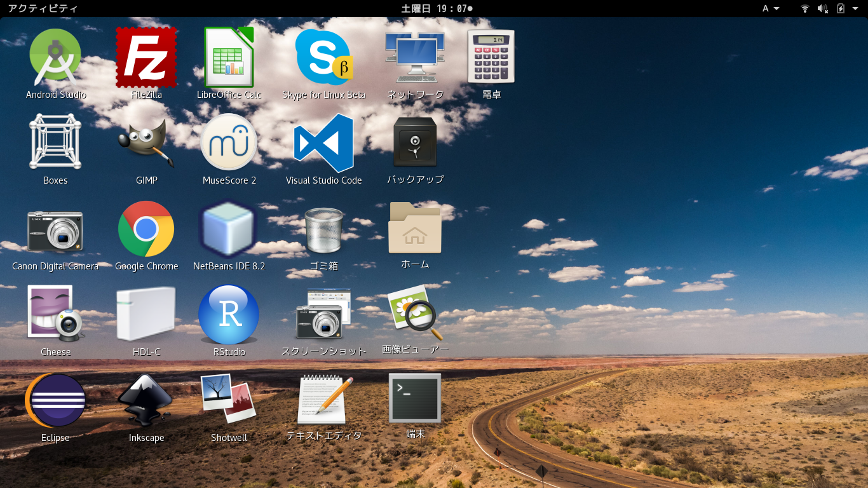This screenshot has height=488, width=868.
Task: Open NetBeans IDE 8.2 icon
Action: point(229,229)
